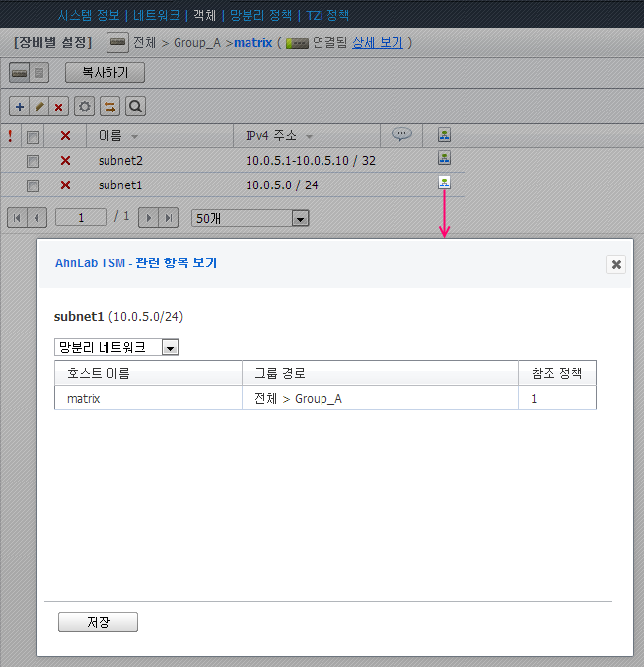Toggle the select-all header checkbox
Screen dimensions: 644x667
pos(33,136)
